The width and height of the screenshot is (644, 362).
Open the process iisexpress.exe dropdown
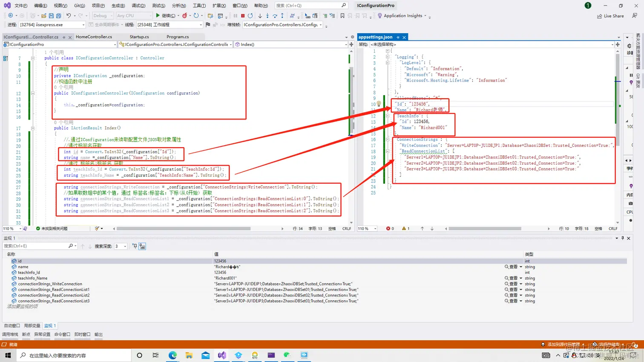(x=52, y=25)
